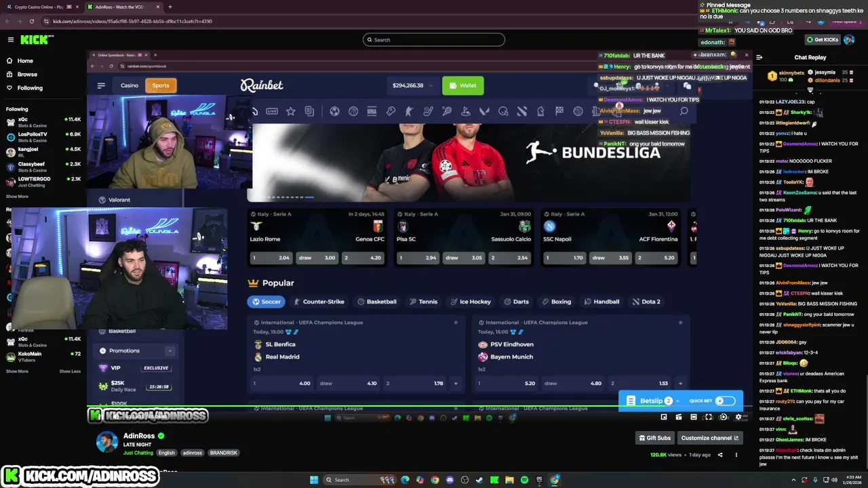Open Classybeef channel in Following list

43,167
